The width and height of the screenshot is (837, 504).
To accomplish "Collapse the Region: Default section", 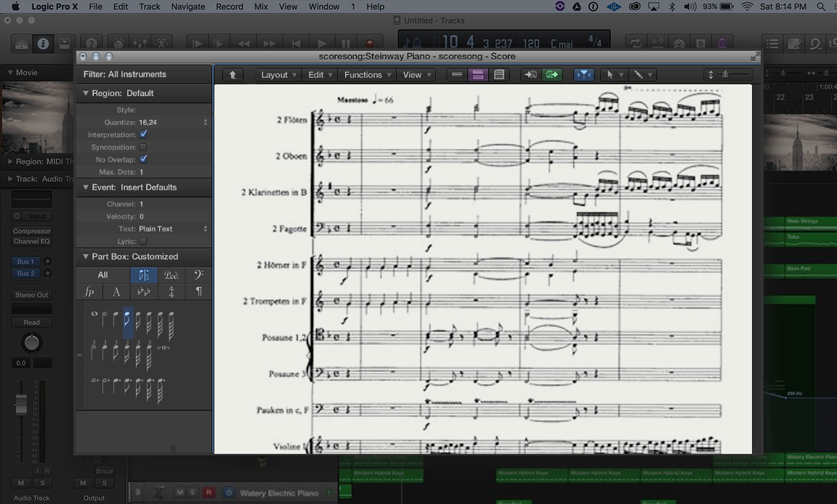I will coord(86,93).
